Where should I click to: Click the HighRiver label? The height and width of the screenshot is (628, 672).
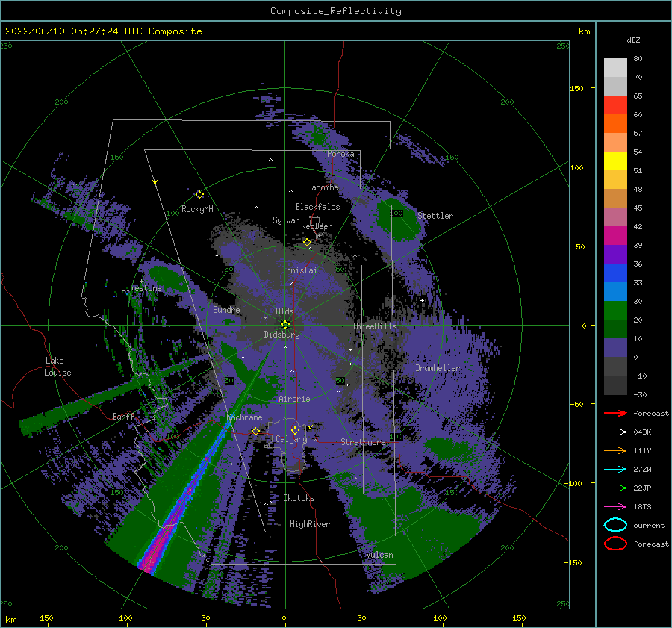[x=310, y=524]
